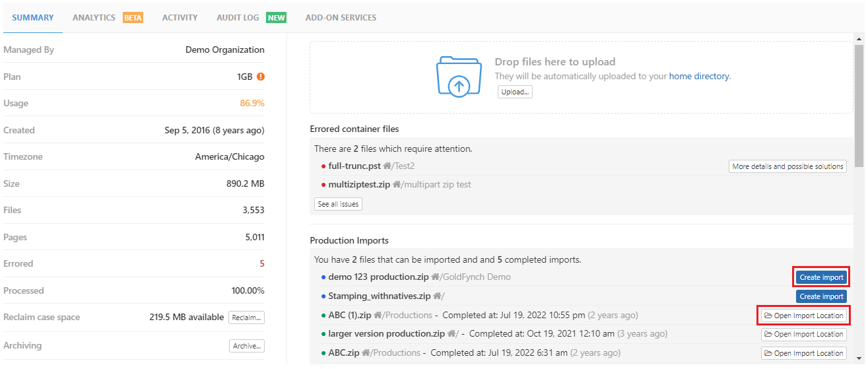This screenshot has height=369, width=868.
Task: Click the upload folder icon
Action: pos(459,76)
